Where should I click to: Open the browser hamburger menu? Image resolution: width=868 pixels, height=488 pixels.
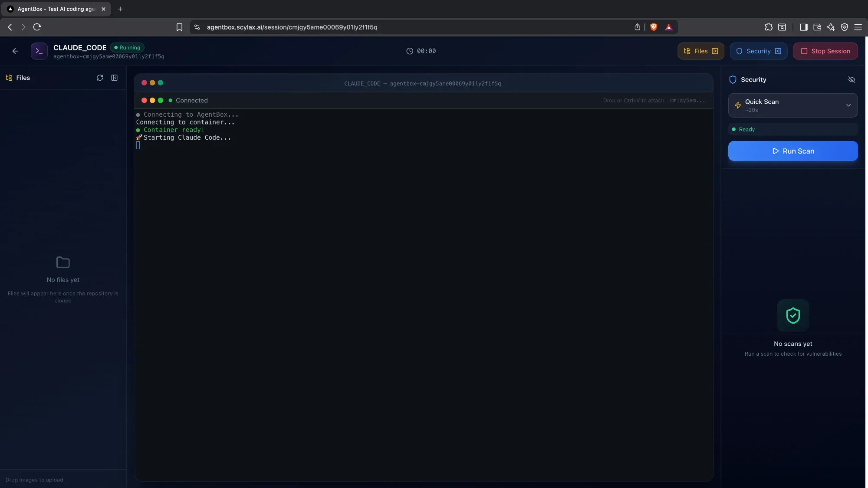858,27
